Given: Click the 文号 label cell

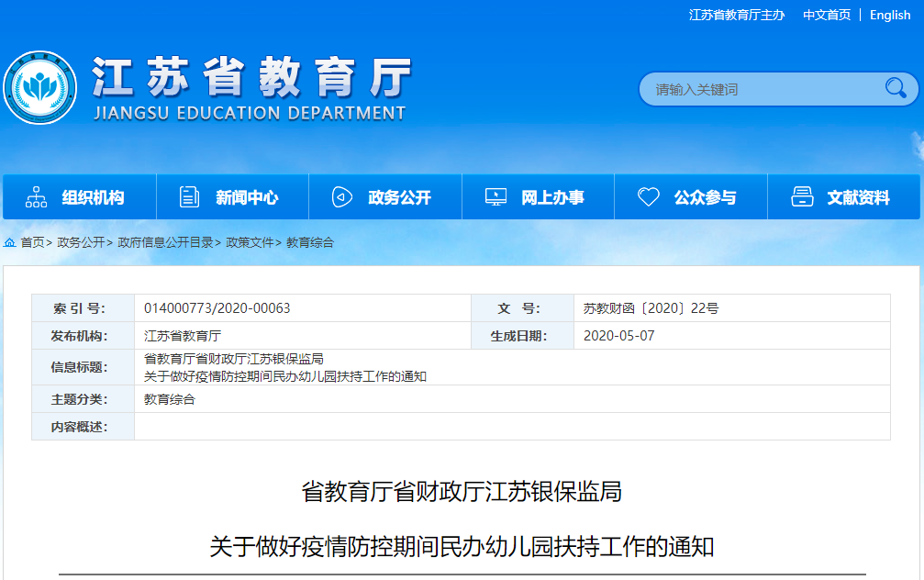Looking at the screenshot, I should click(523, 308).
